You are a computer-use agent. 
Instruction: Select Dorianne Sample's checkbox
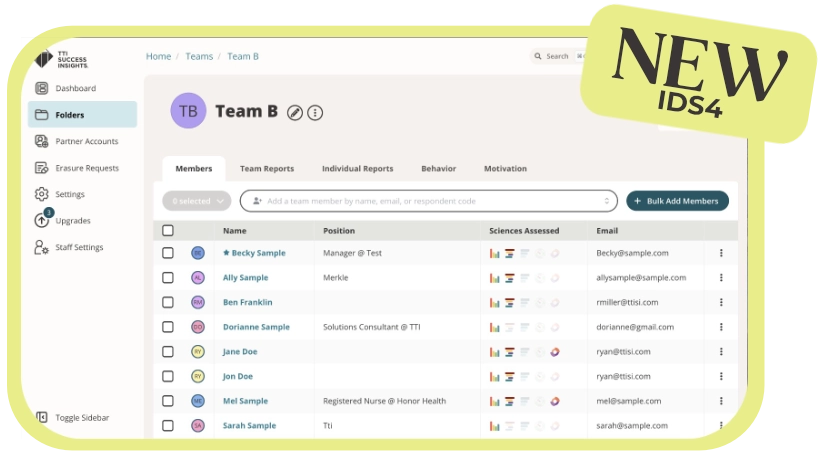(168, 327)
